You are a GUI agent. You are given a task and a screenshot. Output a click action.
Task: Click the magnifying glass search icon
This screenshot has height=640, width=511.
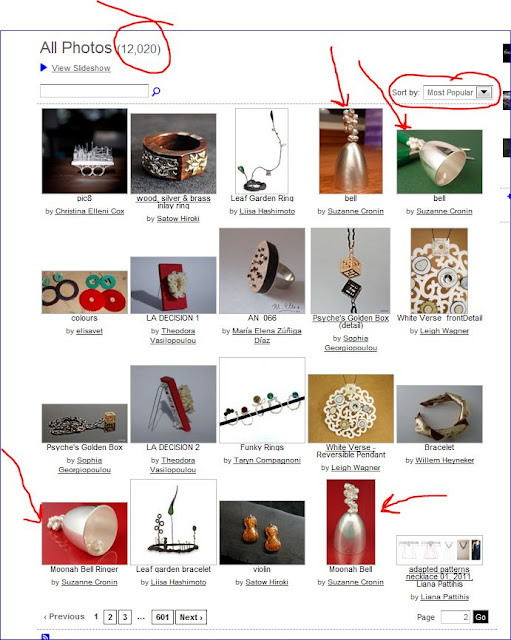point(156,91)
